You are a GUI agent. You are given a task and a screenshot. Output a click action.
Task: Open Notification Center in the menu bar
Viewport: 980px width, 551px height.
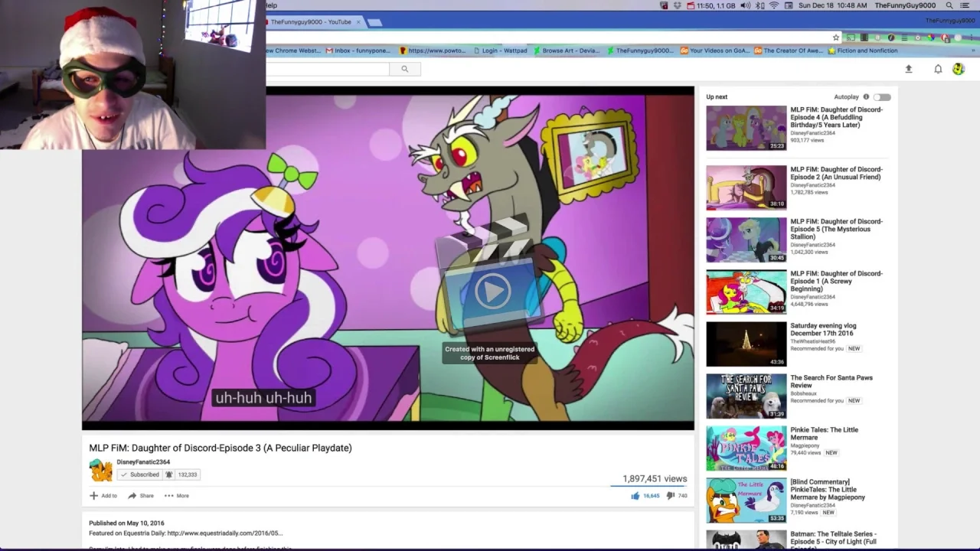click(966, 5)
